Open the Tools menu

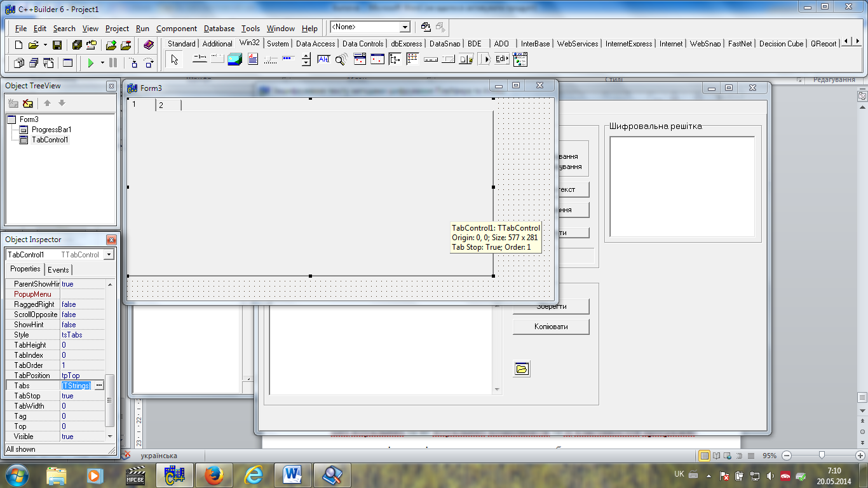pos(250,29)
